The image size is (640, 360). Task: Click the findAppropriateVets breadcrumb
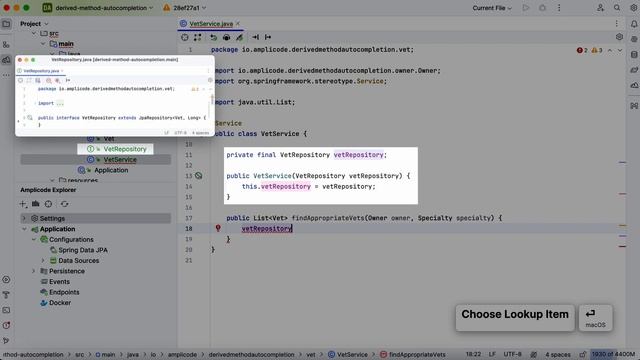(x=413, y=355)
